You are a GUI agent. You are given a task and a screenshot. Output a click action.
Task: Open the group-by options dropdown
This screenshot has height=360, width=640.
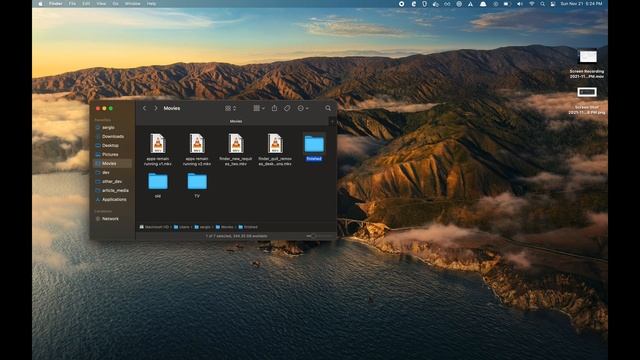pyautogui.click(x=259, y=108)
